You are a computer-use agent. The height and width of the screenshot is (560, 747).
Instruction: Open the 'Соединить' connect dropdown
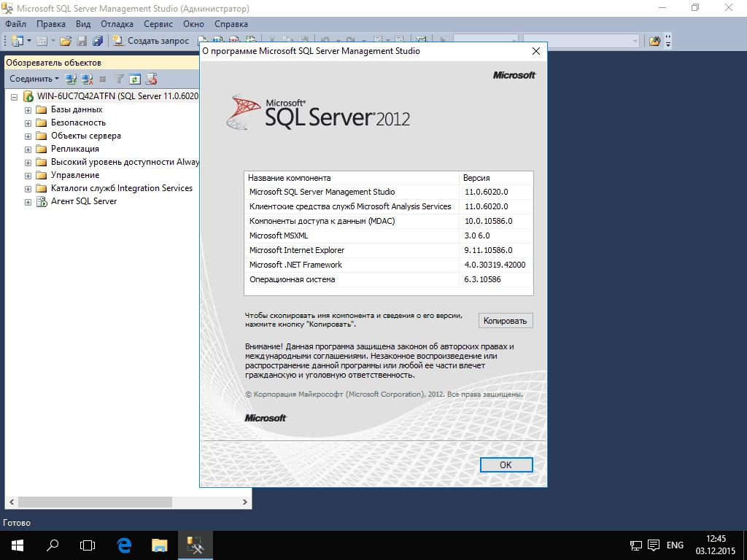coord(34,79)
